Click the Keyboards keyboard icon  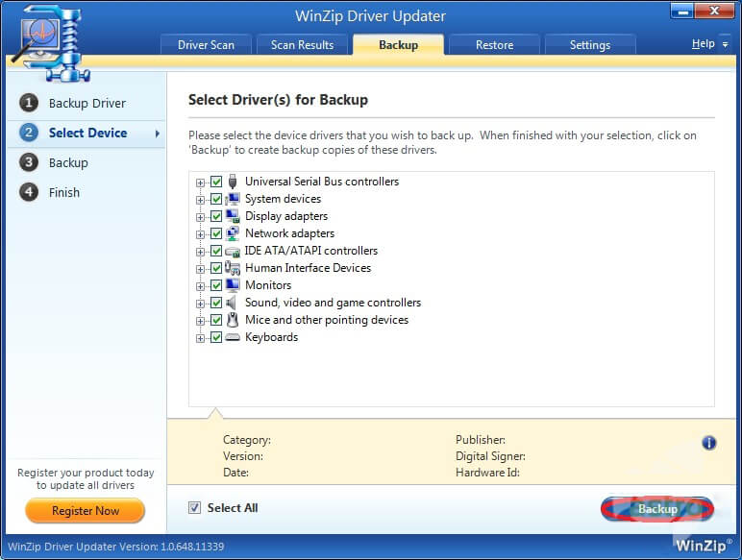click(x=233, y=337)
